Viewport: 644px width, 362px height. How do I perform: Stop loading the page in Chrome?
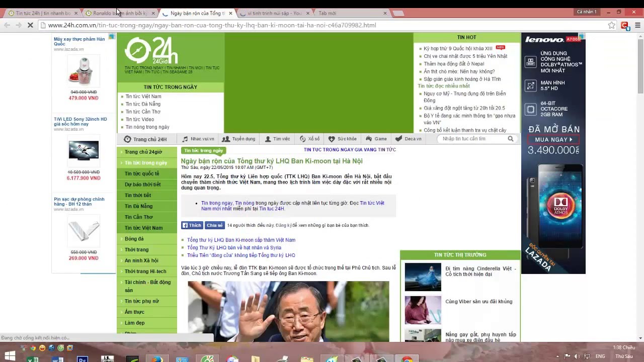(30, 25)
